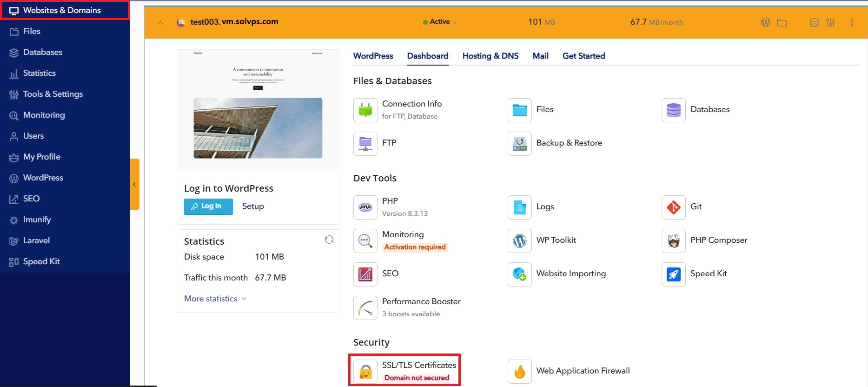
Task: Switch to the Dashboard tab
Action: click(x=428, y=56)
